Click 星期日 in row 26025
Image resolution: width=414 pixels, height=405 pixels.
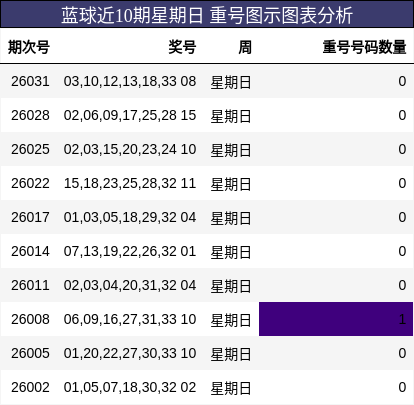231,150
